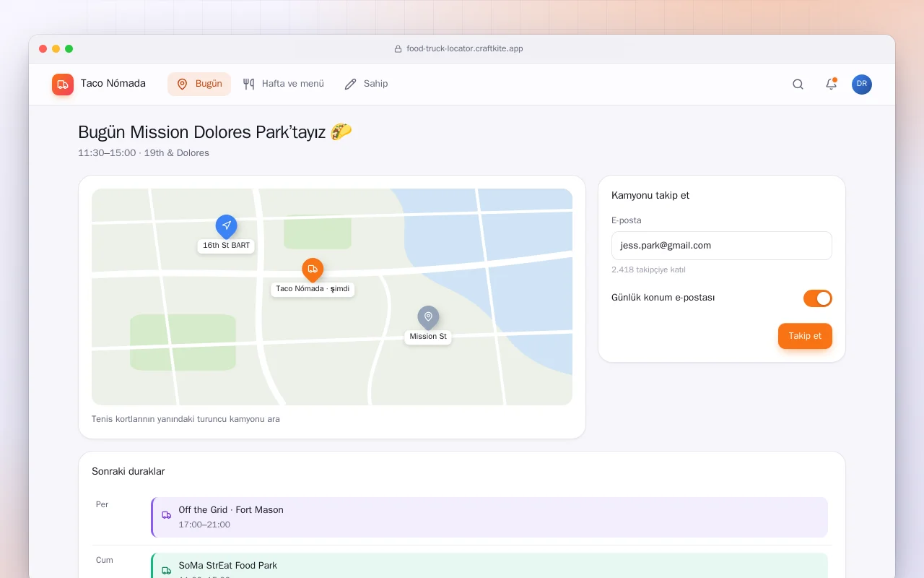Go to the Sahip tab
This screenshot has width=924, height=578.
(x=367, y=84)
